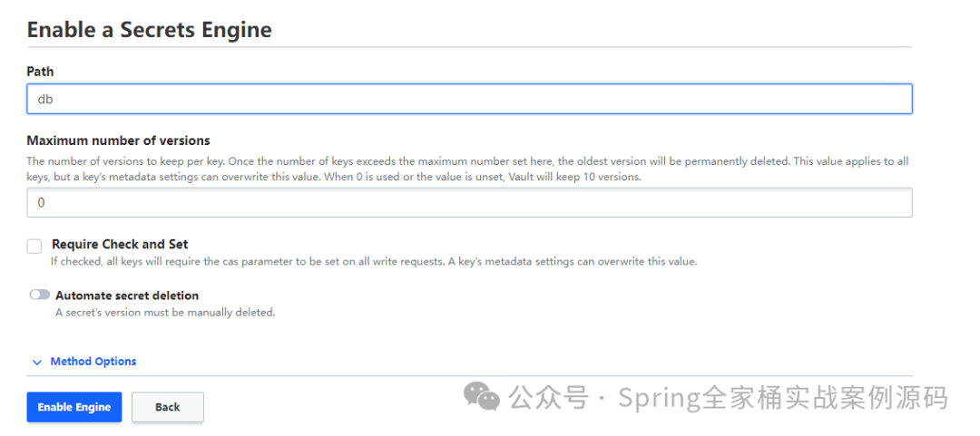Click the Require Check and Set label
The image size is (980, 436).
click(x=120, y=244)
